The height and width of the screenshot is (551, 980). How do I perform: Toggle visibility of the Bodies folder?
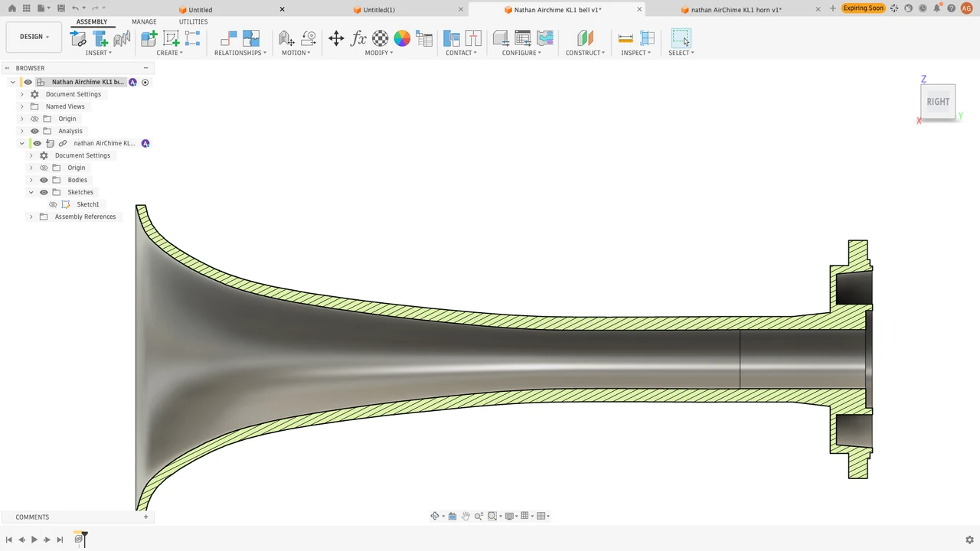pyautogui.click(x=44, y=180)
